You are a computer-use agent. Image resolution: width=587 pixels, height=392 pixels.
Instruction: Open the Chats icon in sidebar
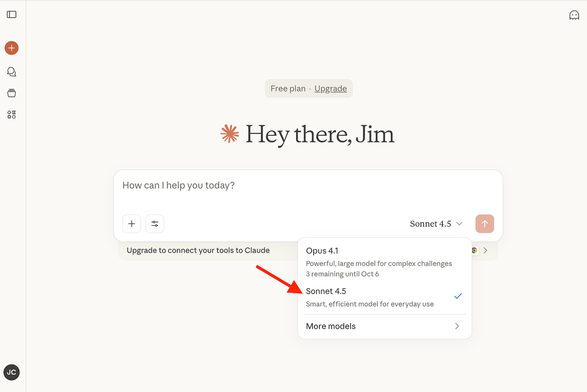point(12,72)
